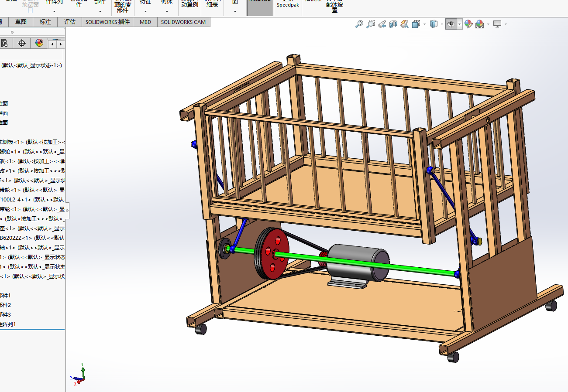Image resolution: width=568 pixels, height=392 pixels.
Task: Click the View Settings monitor icon
Action: tap(497, 24)
